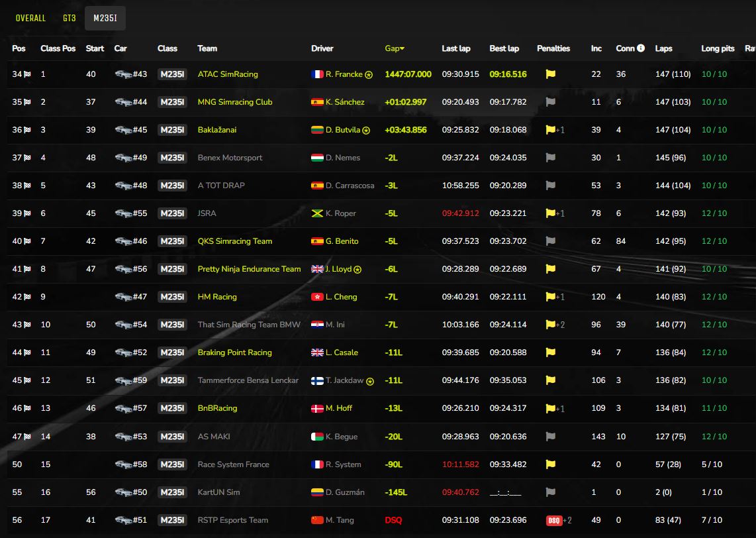Click the Jamaican flag next to K. Roper
The image size is (756, 538).
coord(317,213)
